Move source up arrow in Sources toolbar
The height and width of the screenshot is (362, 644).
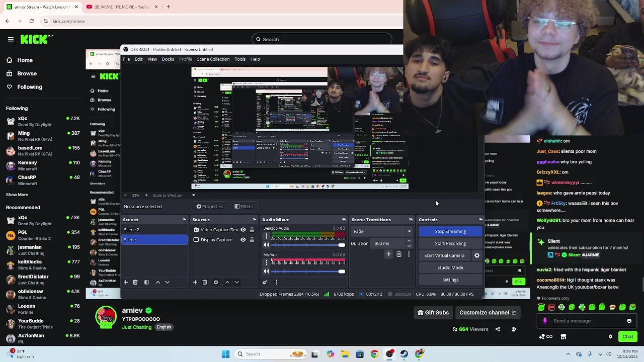click(x=227, y=283)
